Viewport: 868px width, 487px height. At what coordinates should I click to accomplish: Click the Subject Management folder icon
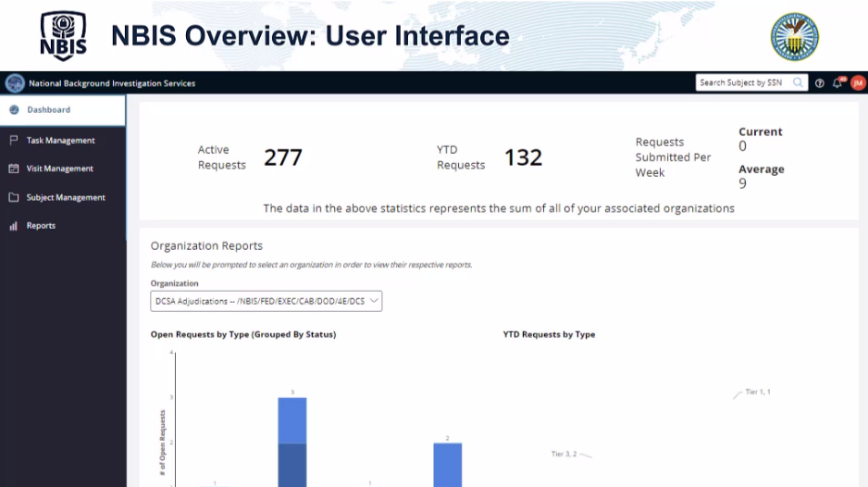pos(14,197)
